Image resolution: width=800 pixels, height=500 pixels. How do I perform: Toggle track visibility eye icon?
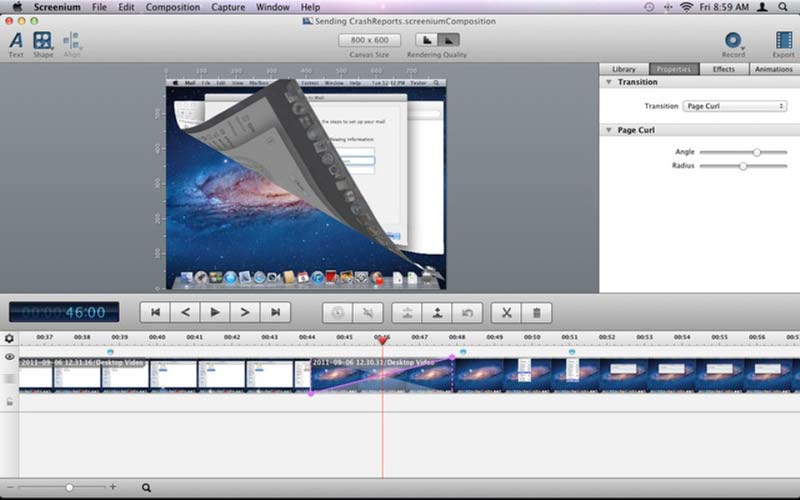[10, 357]
